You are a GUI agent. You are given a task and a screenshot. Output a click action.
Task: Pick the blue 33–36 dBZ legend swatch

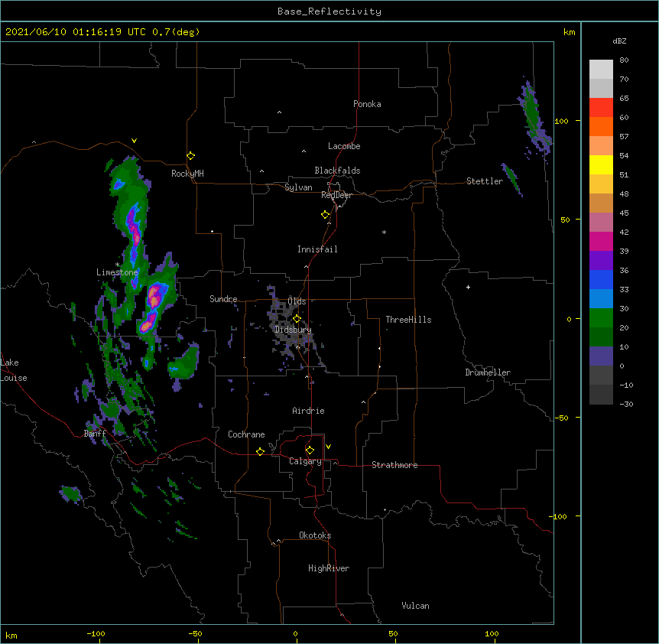(x=601, y=280)
